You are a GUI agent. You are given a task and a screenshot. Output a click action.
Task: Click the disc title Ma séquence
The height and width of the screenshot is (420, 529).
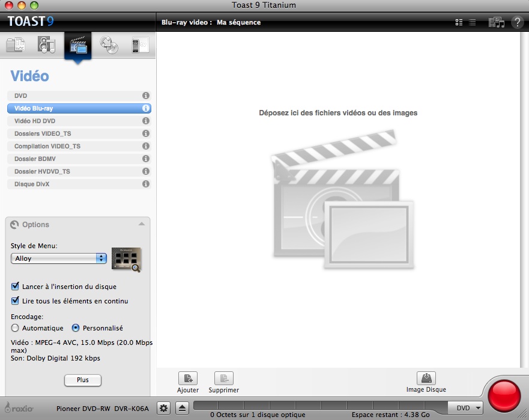[238, 22]
